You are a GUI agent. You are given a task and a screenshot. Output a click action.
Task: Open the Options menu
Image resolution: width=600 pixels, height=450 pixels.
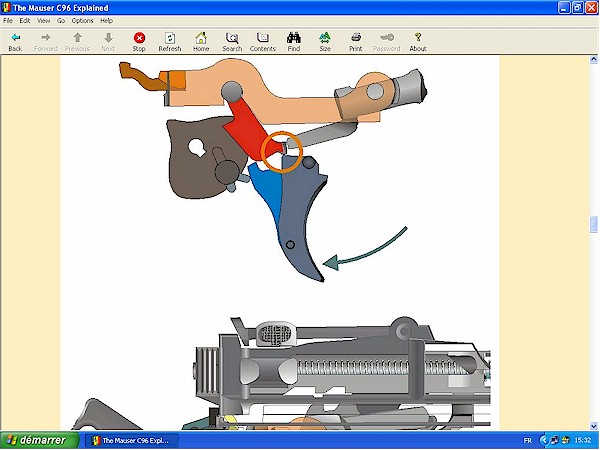coord(82,21)
